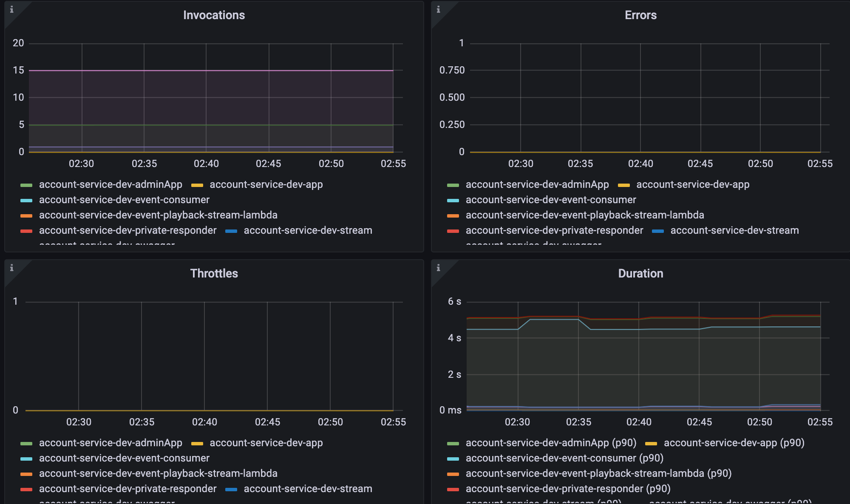
Task: Open the Invocations panel title menu
Action: pos(214,15)
